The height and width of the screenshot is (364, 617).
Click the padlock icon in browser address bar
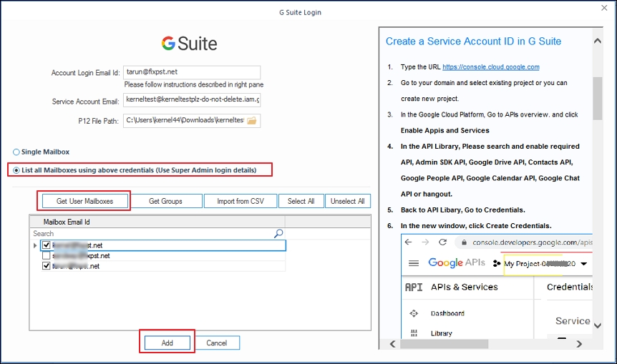[x=464, y=242]
